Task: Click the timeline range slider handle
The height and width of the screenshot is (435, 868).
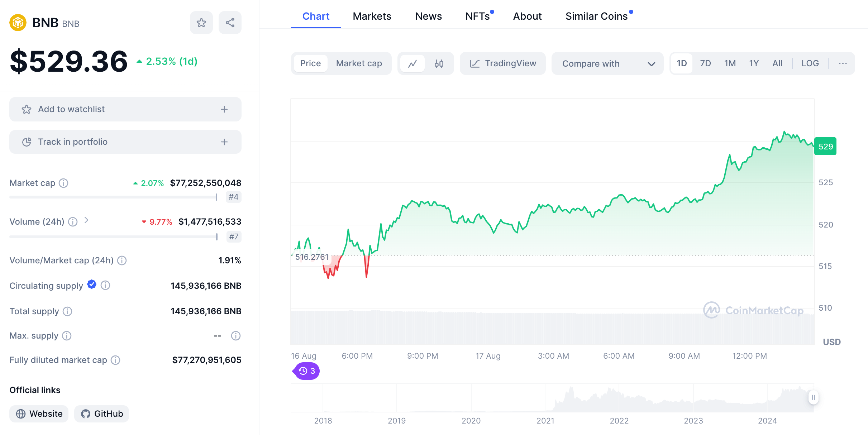Action: pyautogui.click(x=814, y=397)
